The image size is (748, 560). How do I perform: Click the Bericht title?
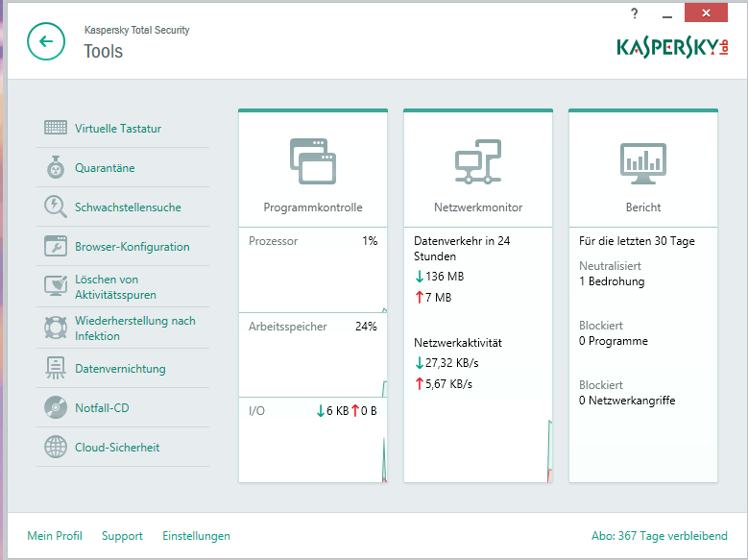643,207
